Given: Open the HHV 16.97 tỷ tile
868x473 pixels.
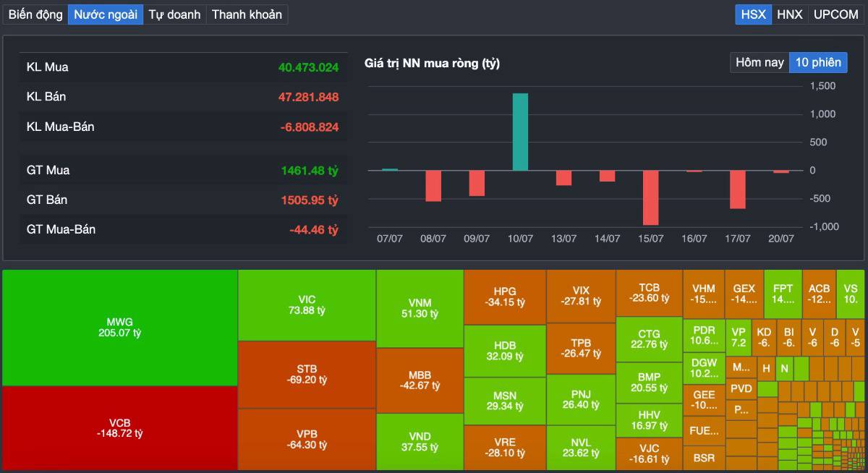Looking at the screenshot, I should coord(649,420).
